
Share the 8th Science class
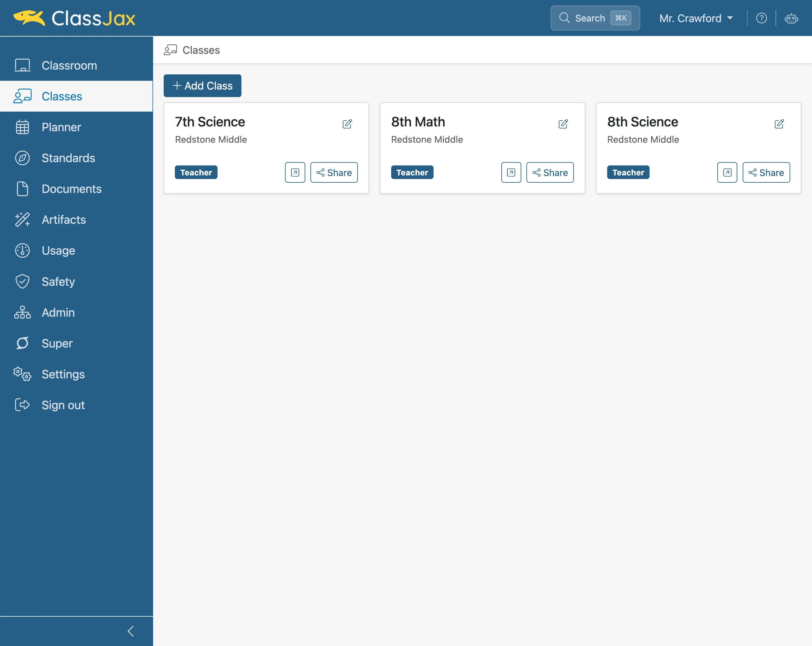coord(766,172)
